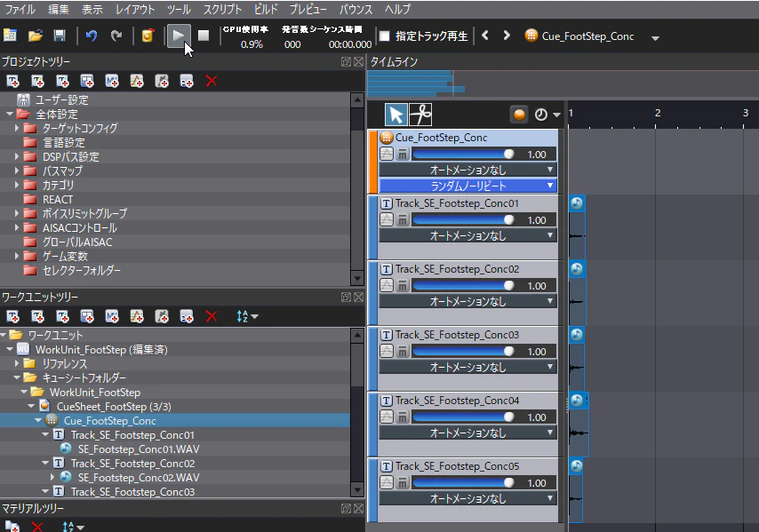This screenshot has width=759, height=532.
Task: Select the arrow pointer tool in timeline
Action: (x=396, y=115)
